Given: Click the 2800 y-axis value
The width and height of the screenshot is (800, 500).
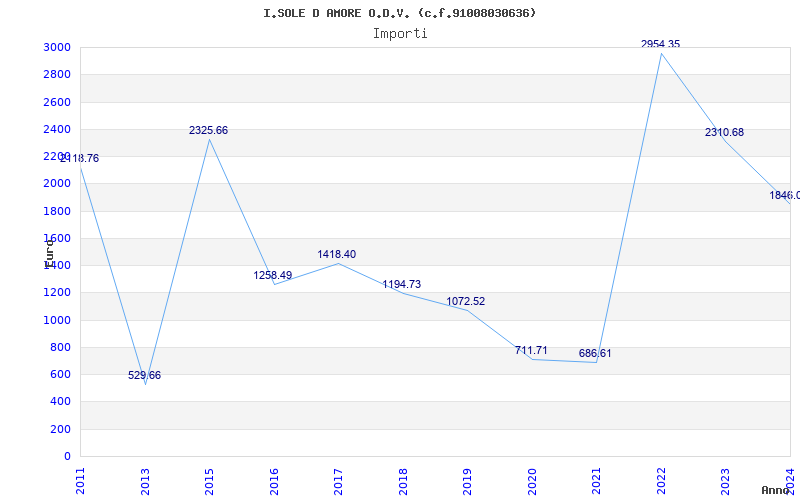Looking at the screenshot, I should coord(58,74).
